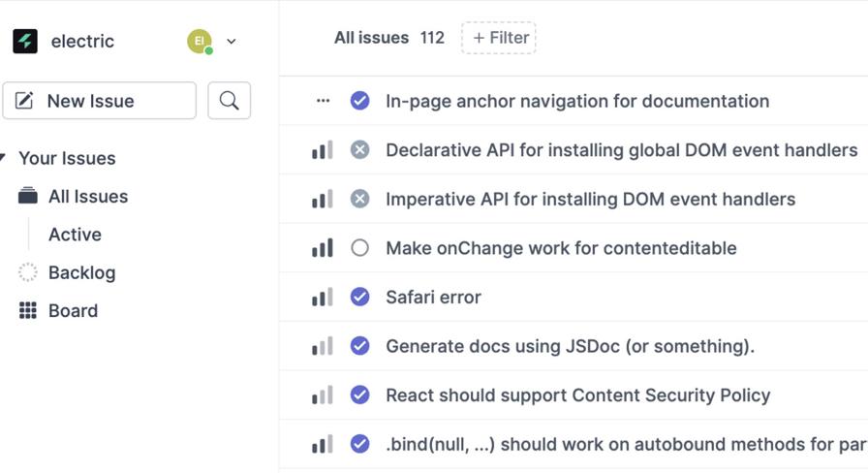Screen dimensions: 868x473
Task: Click canceled status icon for Declarative API issue
Action: (x=359, y=150)
